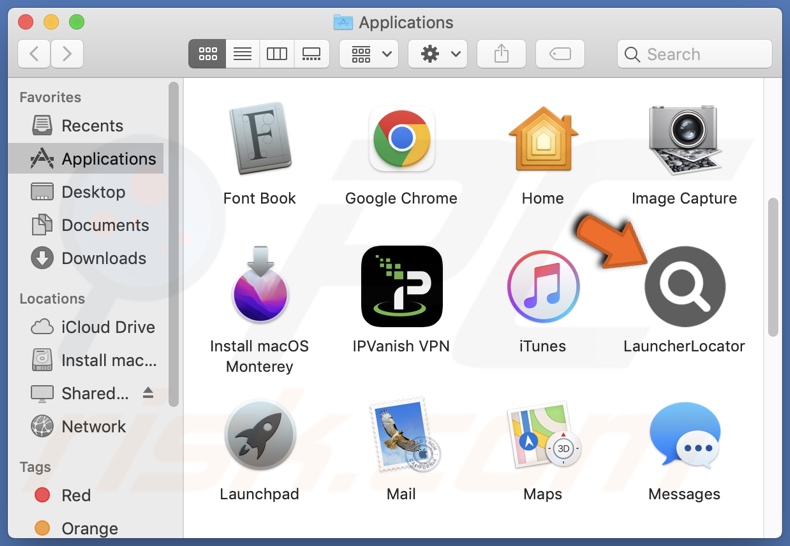Click the Favorites section header
The image size is (790, 546).
coord(50,97)
